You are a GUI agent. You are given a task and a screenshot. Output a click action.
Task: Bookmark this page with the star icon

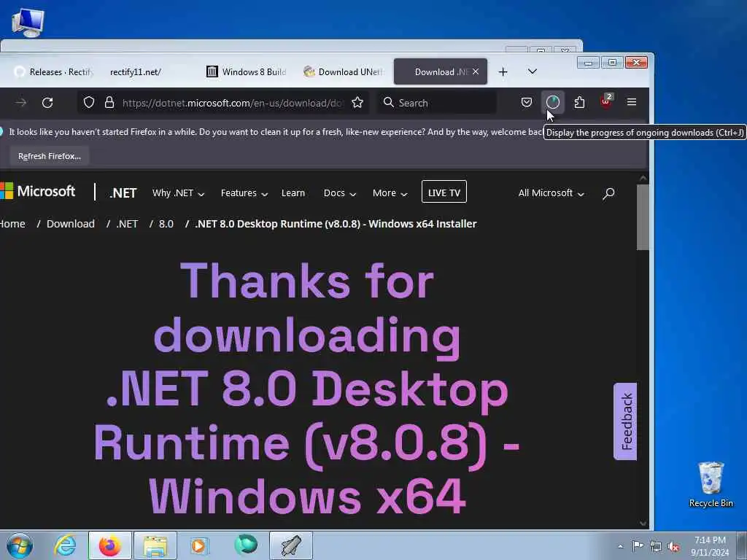point(357,102)
